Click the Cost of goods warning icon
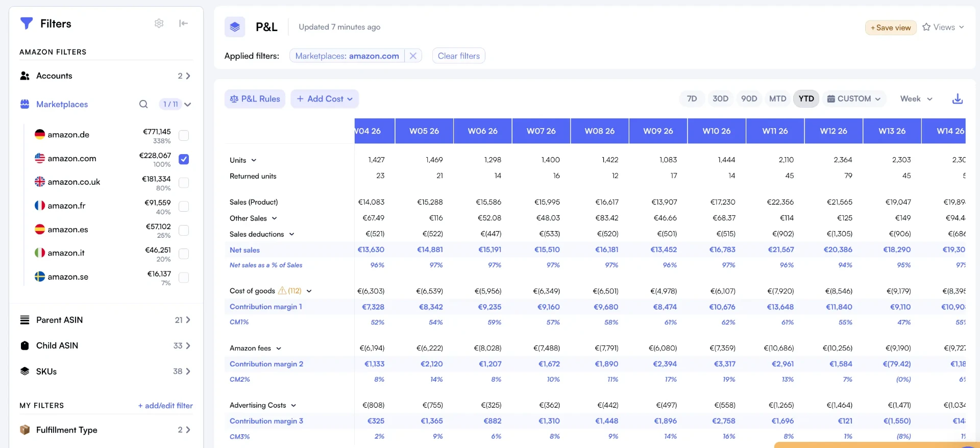This screenshot has width=980, height=448. click(282, 291)
